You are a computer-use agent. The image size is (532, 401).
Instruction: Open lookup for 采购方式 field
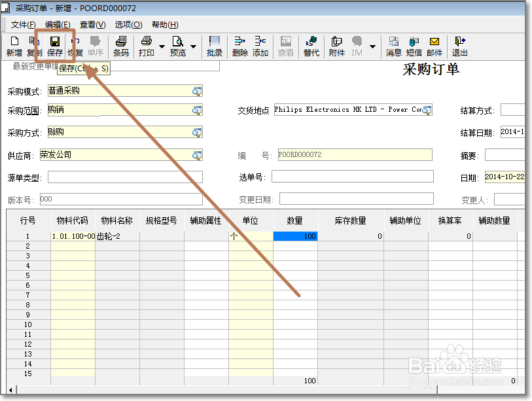[x=197, y=132]
